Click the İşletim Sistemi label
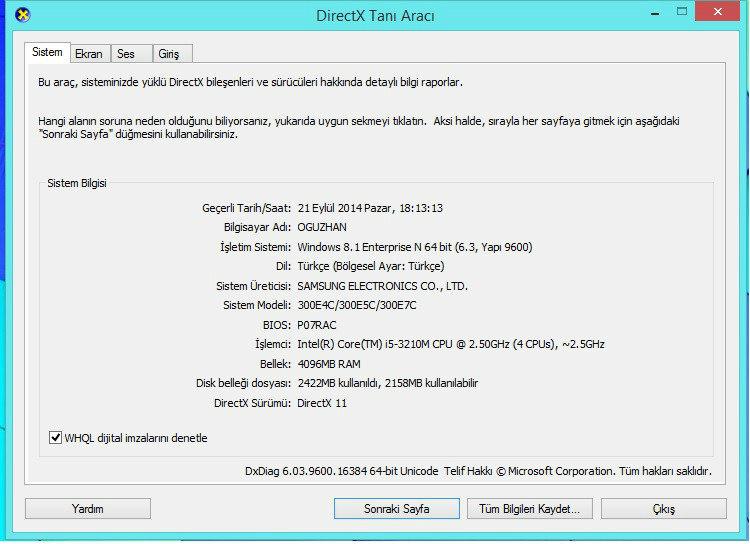 tap(255, 247)
